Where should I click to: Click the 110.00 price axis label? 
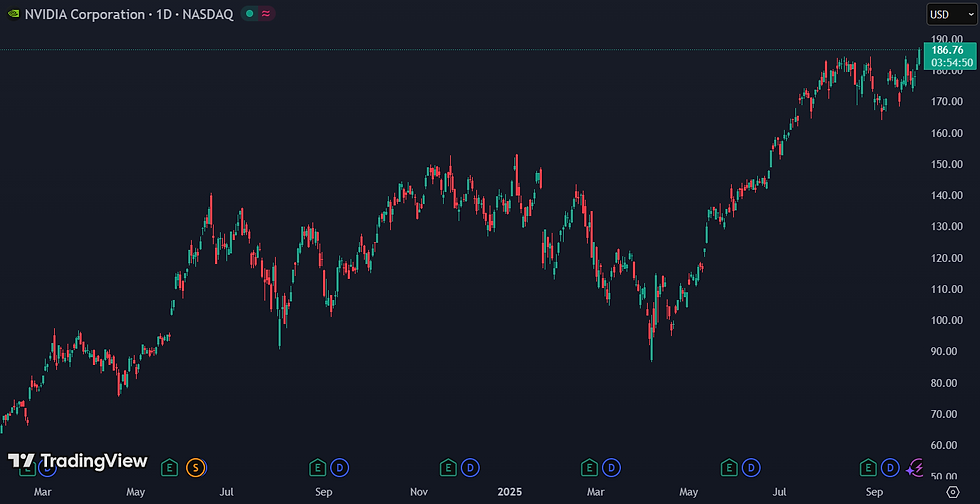click(946, 289)
